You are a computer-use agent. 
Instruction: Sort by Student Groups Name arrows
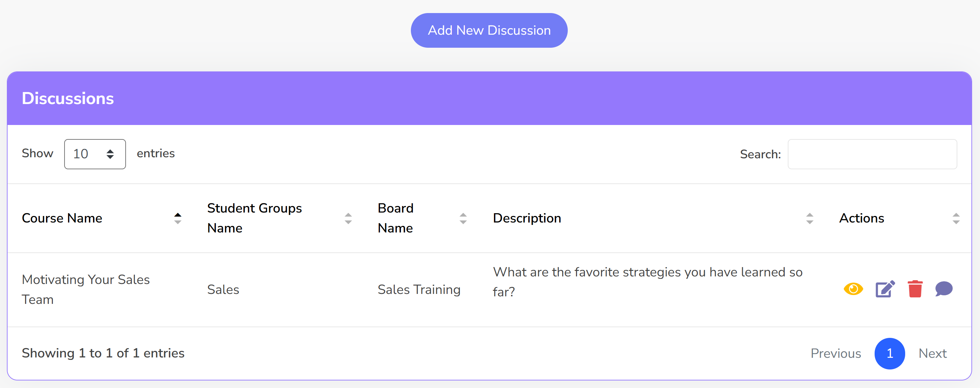[348, 218]
